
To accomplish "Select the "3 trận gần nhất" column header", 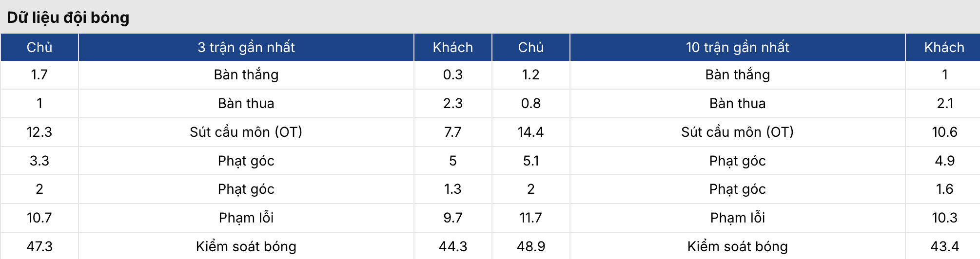I will (246, 47).
